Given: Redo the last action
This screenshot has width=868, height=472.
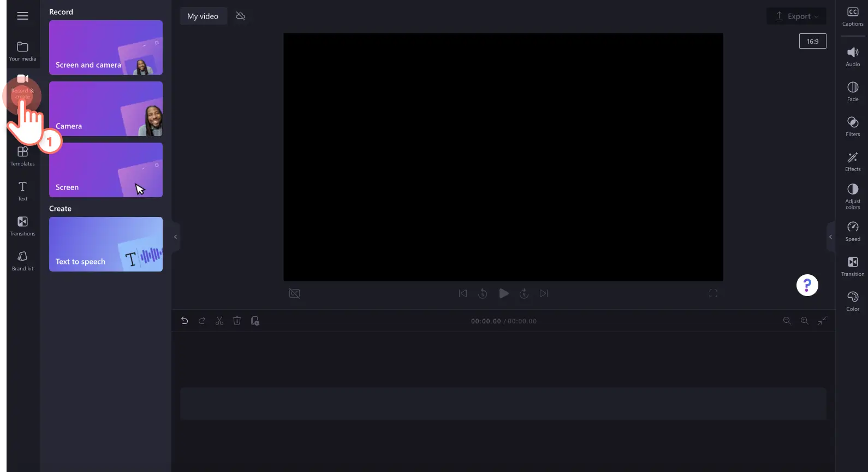Looking at the screenshot, I should [x=202, y=321].
